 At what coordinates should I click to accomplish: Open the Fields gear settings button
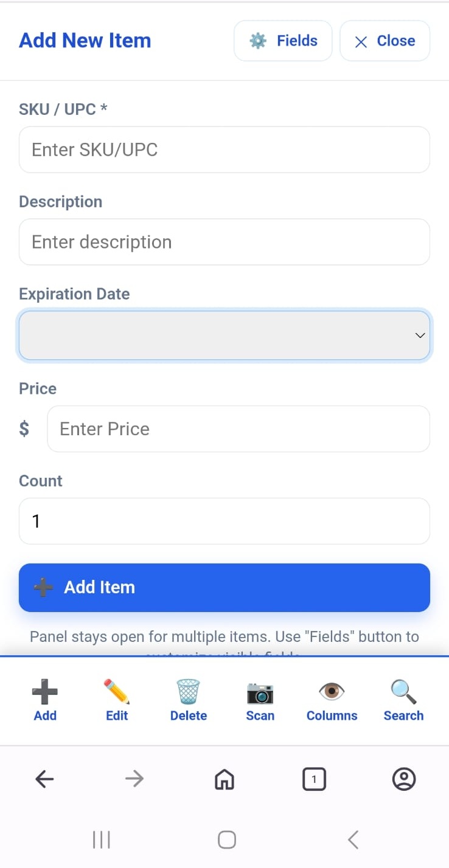tap(283, 41)
